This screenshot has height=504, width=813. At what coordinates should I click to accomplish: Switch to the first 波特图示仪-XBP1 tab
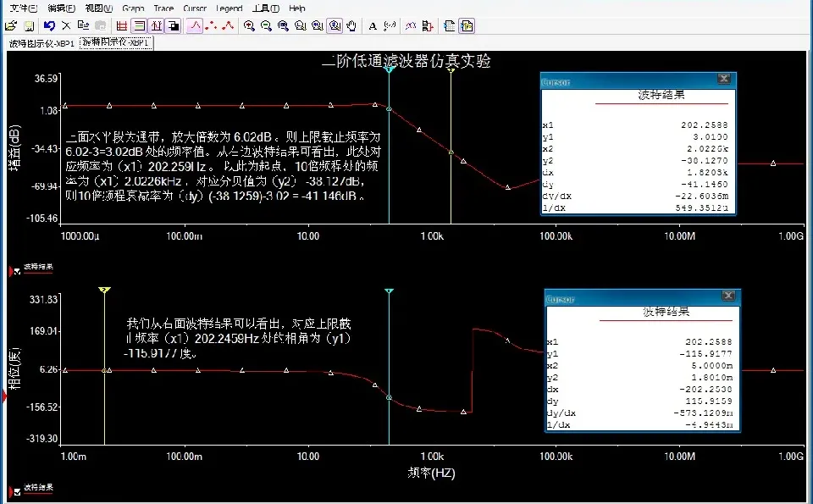[x=42, y=43]
